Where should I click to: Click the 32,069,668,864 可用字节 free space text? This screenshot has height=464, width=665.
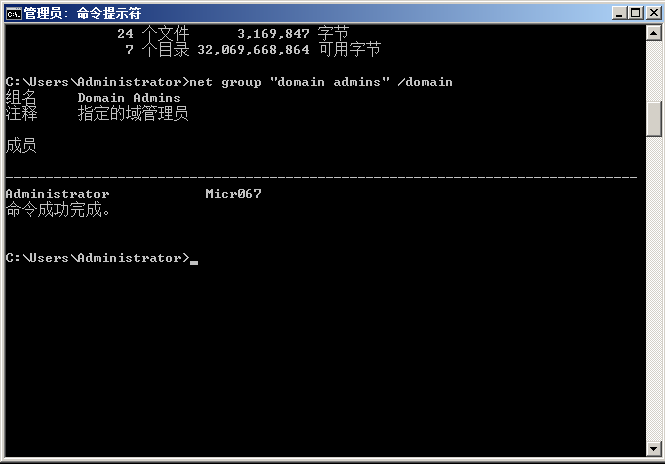point(289,49)
